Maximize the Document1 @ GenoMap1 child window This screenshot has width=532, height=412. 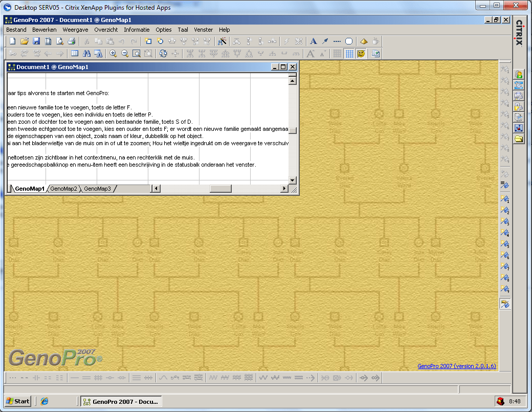(283, 67)
